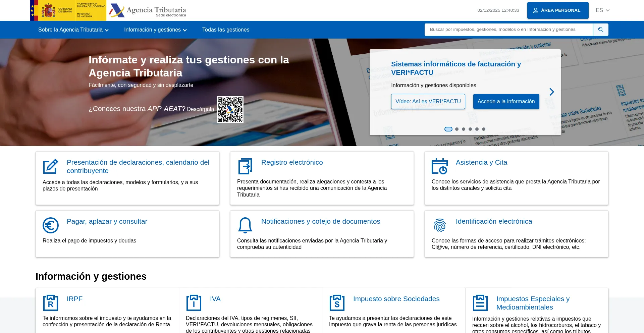Click the calendar clock icon for Asistencia y Cita

click(439, 166)
